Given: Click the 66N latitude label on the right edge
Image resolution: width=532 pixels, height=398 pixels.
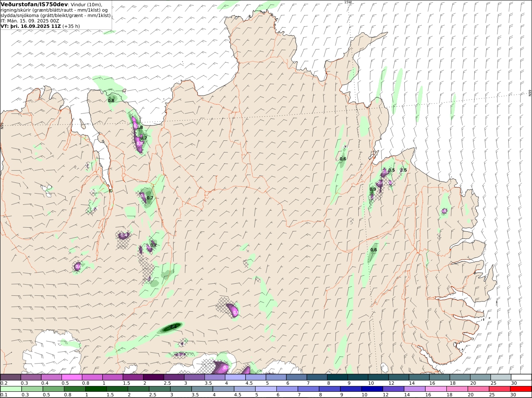Looking at the screenshot, I should [x=530, y=93].
